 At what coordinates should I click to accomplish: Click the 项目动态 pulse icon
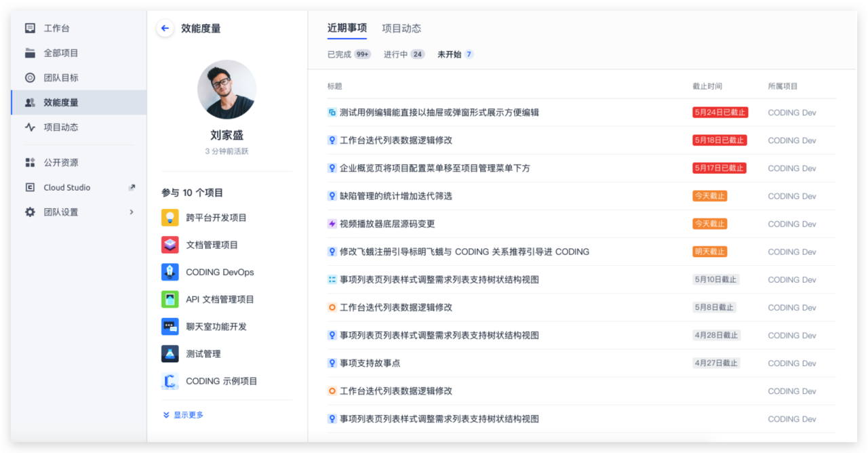point(30,127)
